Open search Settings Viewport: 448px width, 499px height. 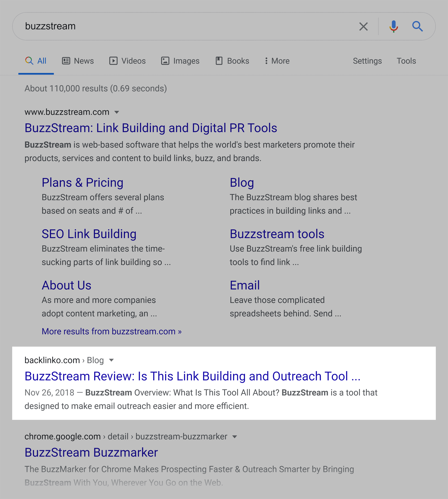(x=367, y=61)
